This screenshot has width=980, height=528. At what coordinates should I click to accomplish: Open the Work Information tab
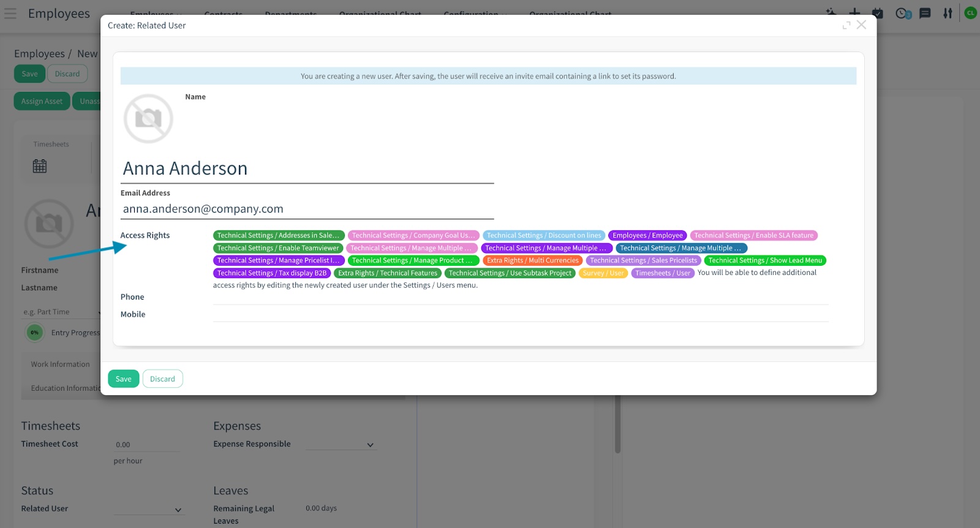click(60, 364)
